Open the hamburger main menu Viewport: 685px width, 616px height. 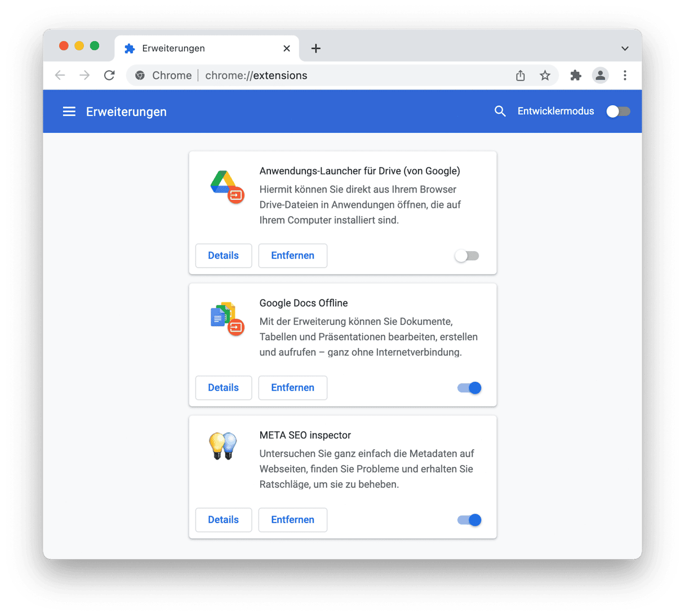[x=69, y=111]
